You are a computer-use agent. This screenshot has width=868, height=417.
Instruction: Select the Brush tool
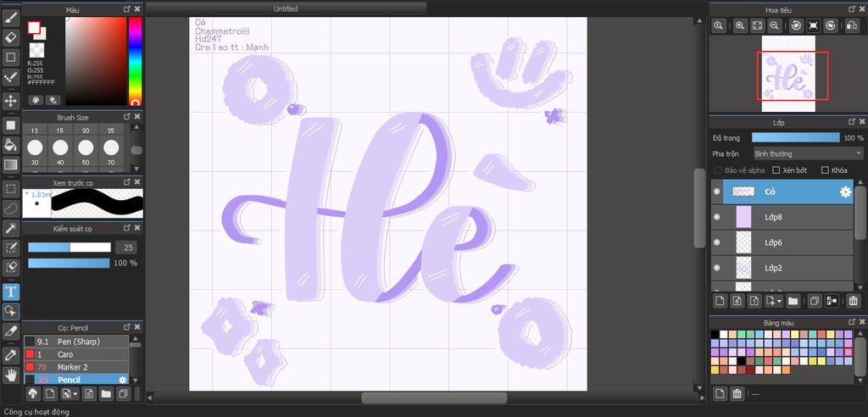pos(10,19)
